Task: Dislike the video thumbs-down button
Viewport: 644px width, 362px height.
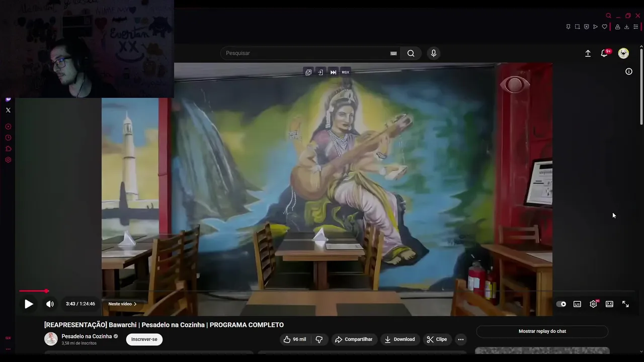Action: (x=319, y=339)
